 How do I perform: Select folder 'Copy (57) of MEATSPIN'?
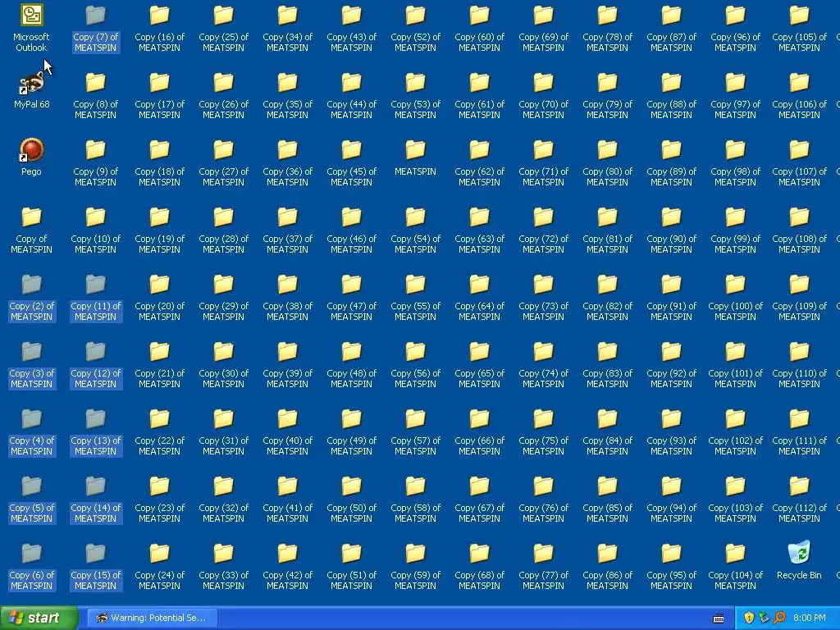click(415, 431)
